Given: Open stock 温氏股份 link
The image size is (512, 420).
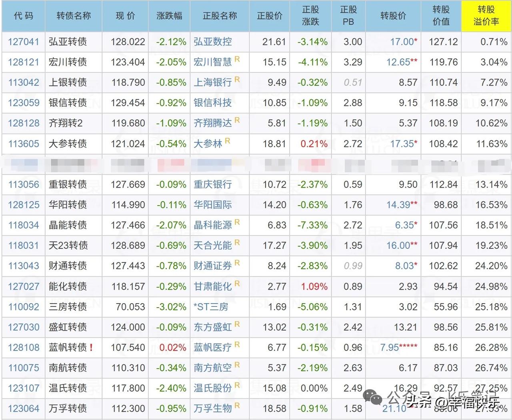Looking at the screenshot, I should click(x=212, y=388).
